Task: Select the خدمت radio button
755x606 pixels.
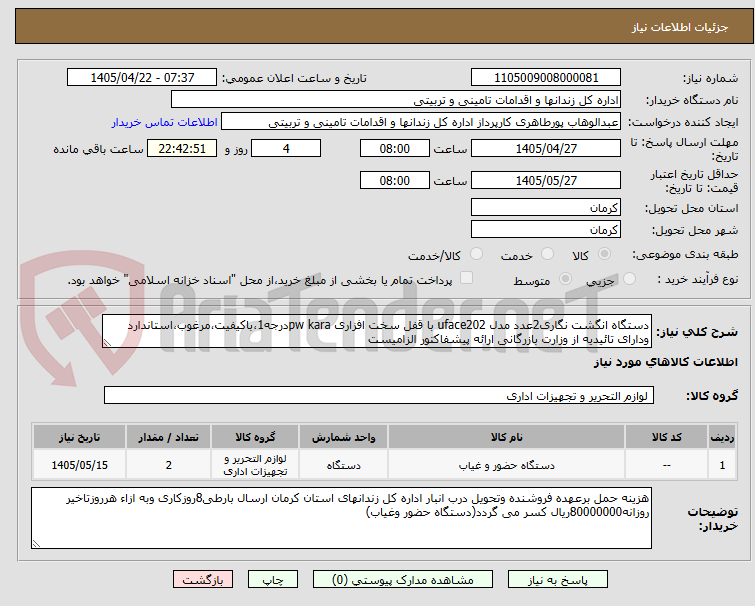Action: tap(547, 254)
